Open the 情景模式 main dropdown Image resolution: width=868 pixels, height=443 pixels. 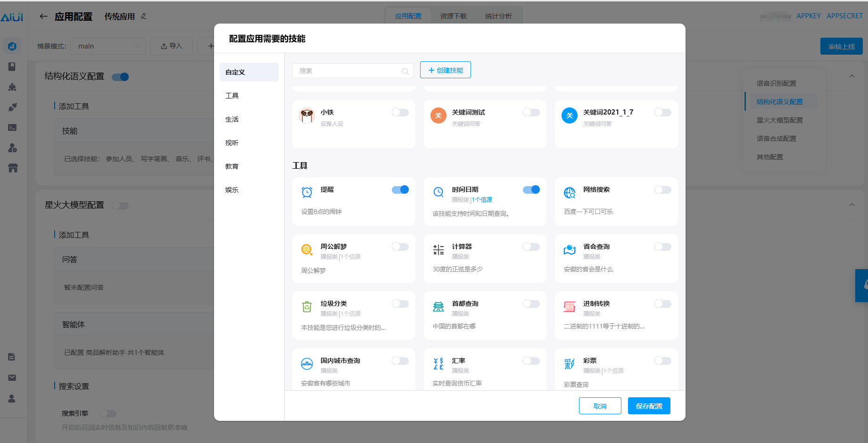108,46
